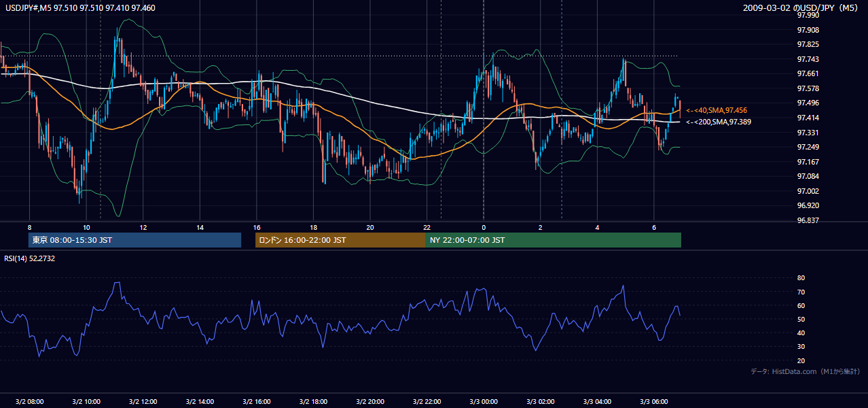Click the RSI 20 level label
This screenshot has width=868, height=408.
(x=801, y=360)
